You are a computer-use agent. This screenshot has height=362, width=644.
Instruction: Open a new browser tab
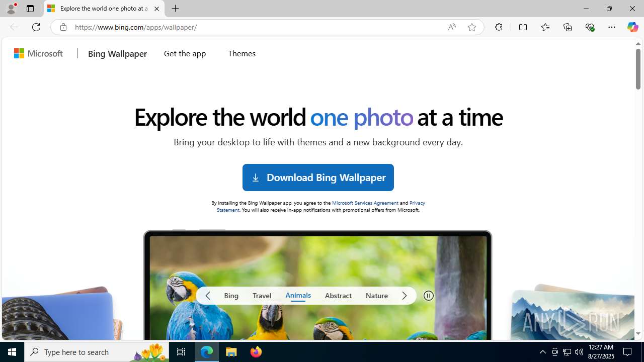tap(175, 9)
